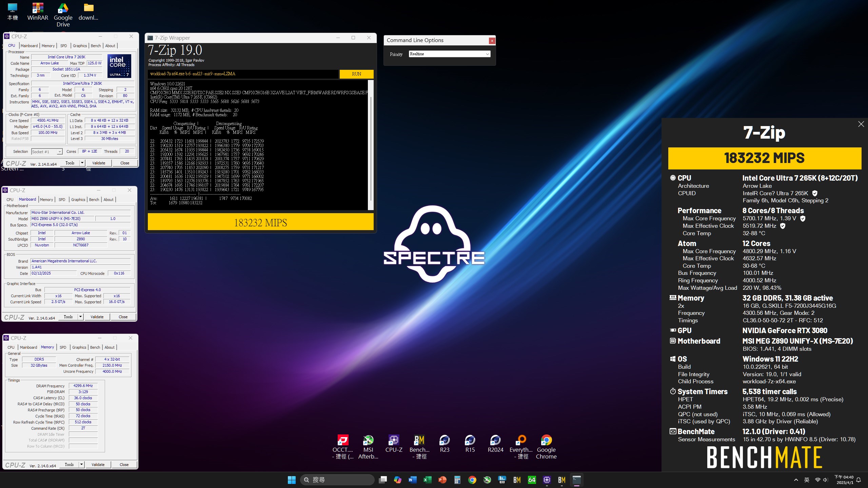Switch to Bench tab in CPU-Z Processor window

(x=96, y=46)
